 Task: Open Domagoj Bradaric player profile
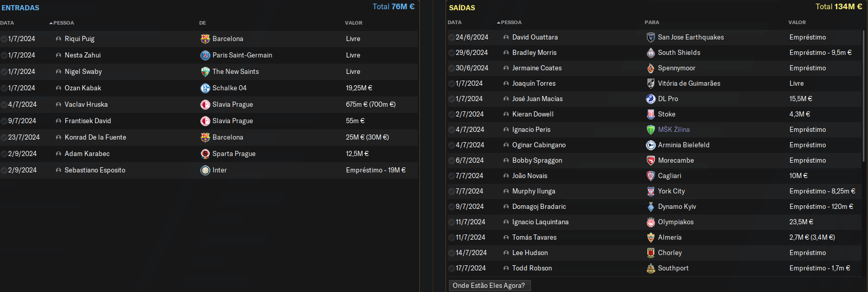coord(539,206)
